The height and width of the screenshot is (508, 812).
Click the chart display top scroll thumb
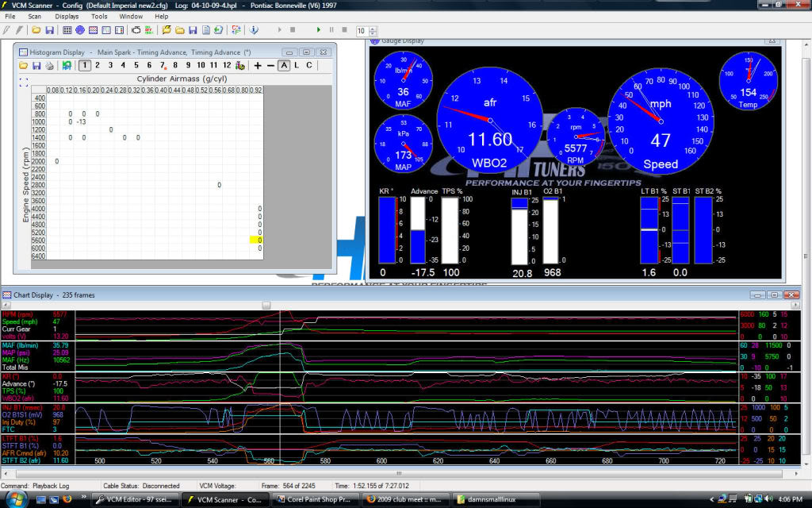[266, 306]
